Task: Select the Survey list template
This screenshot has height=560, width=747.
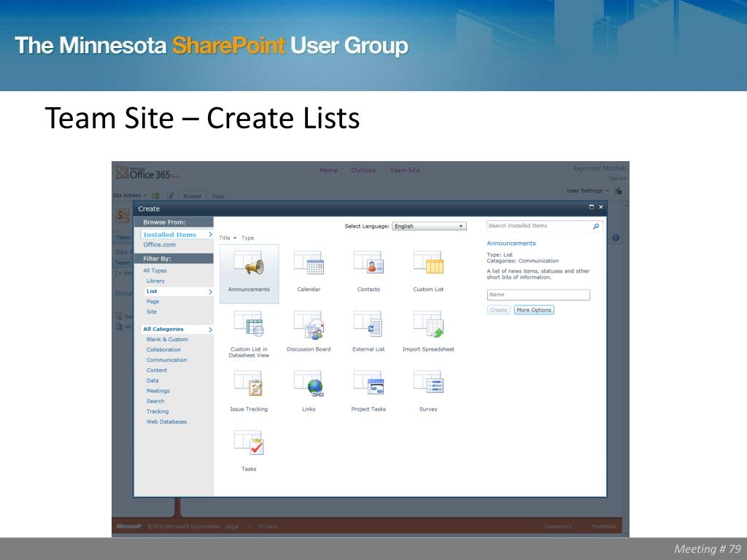Action: [x=428, y=384]
